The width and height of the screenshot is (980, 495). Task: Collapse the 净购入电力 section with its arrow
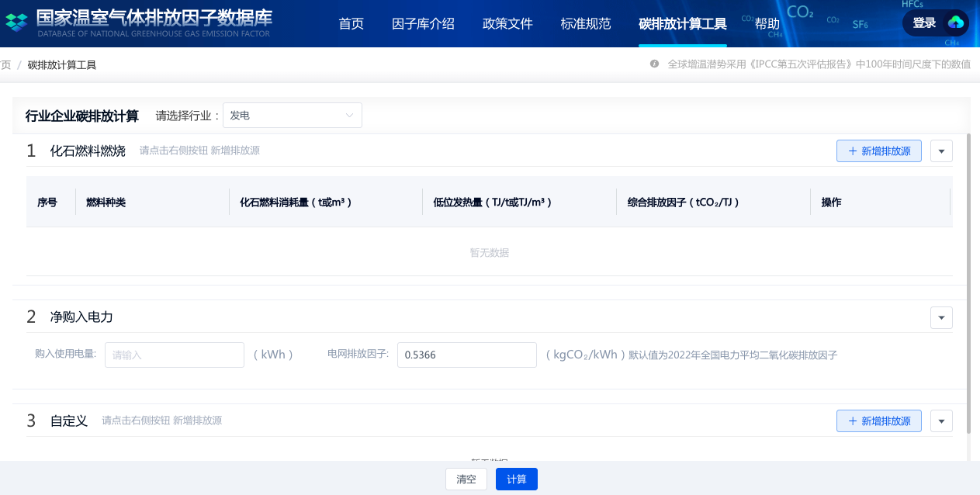941,317
